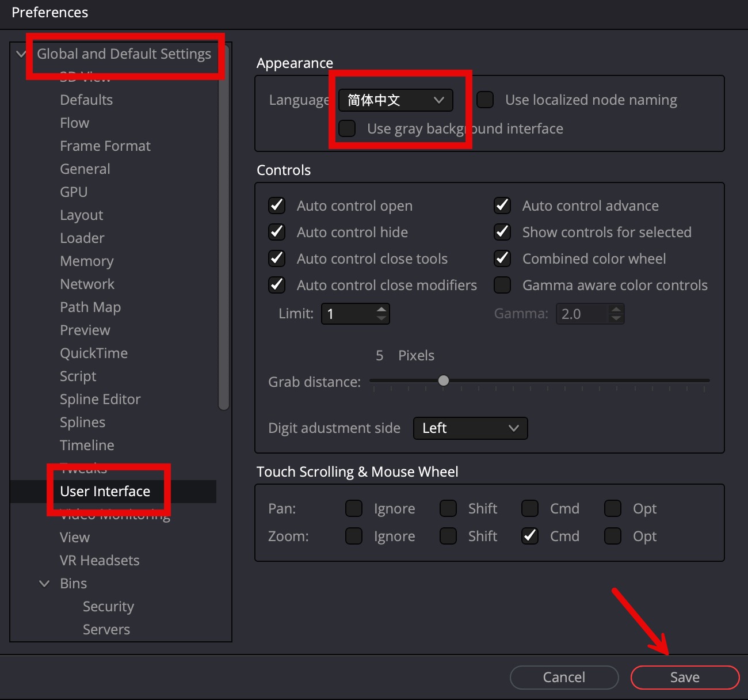The image size is (748, 700).
Task: Collapse the Bins tree section
Action: (x=44, y=584)
